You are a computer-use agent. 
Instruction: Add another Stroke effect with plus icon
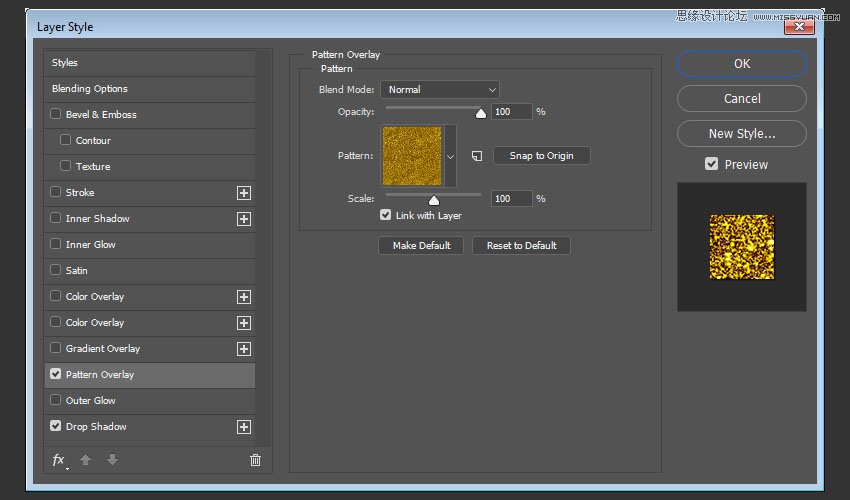point(243,193)
